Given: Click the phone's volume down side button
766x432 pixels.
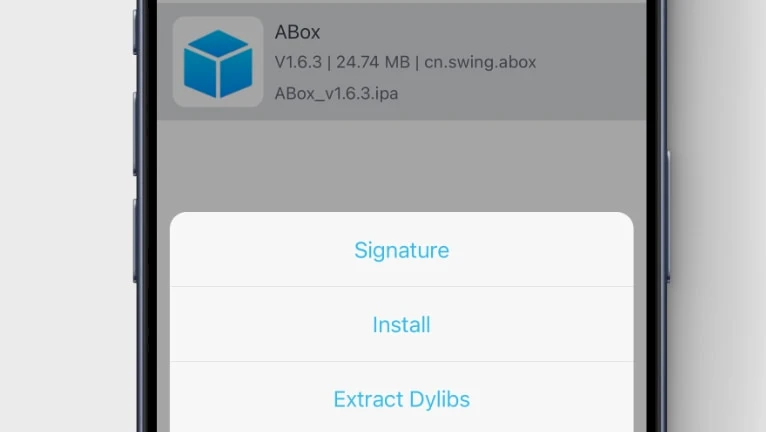Looking at the screenshot, I should point(135,241).
